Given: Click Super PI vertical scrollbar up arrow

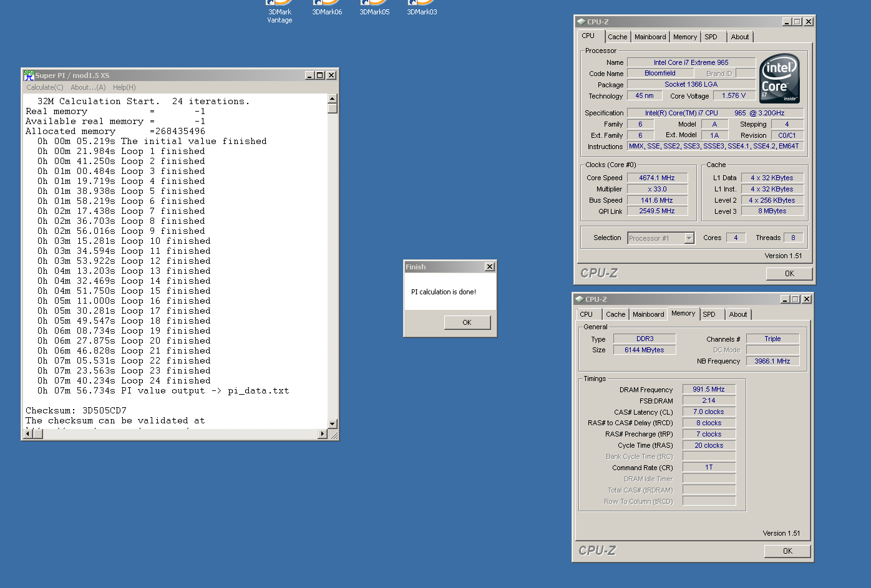Looking at the screenshot, I should click(333, 99).
